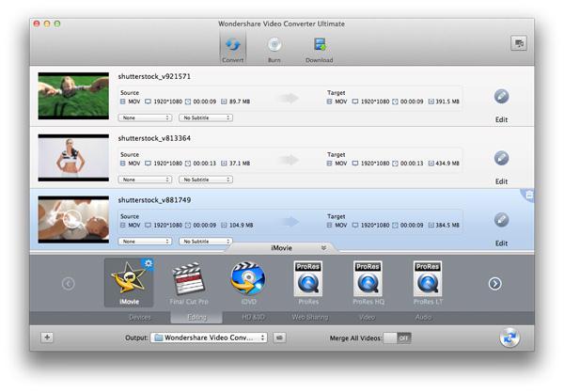This screenshot has width=564, height=392.
Task: Open settings gear on iMovie preset
Action: point(149,263)
